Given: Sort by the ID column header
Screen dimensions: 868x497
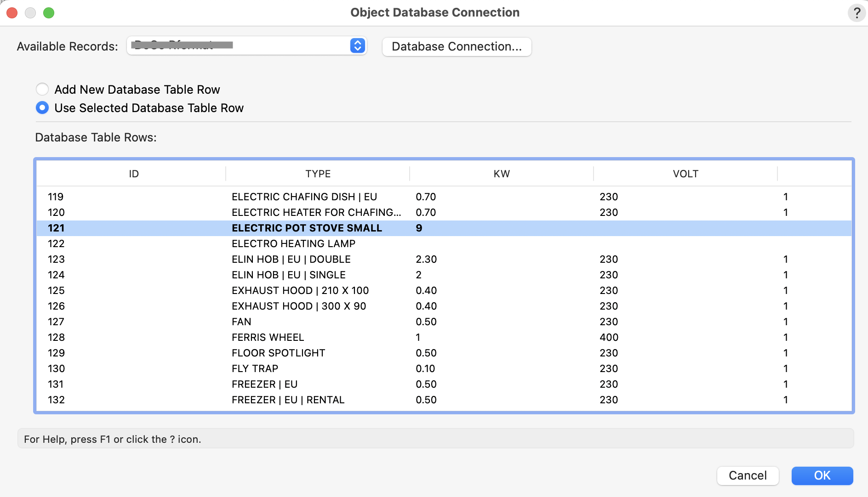Looking at the screenshot, I should click(x=133, y=174).
